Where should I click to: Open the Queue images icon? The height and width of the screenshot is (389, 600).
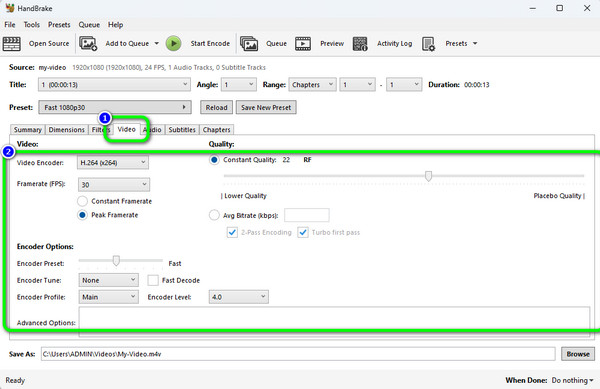point(249,44)
